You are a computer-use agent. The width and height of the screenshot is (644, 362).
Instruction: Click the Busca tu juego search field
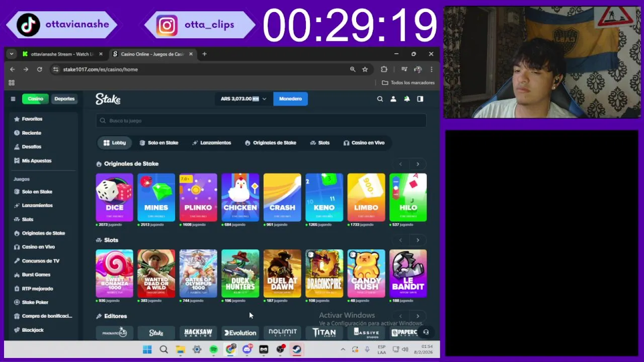pyautogui.click(x=261, y=121)
